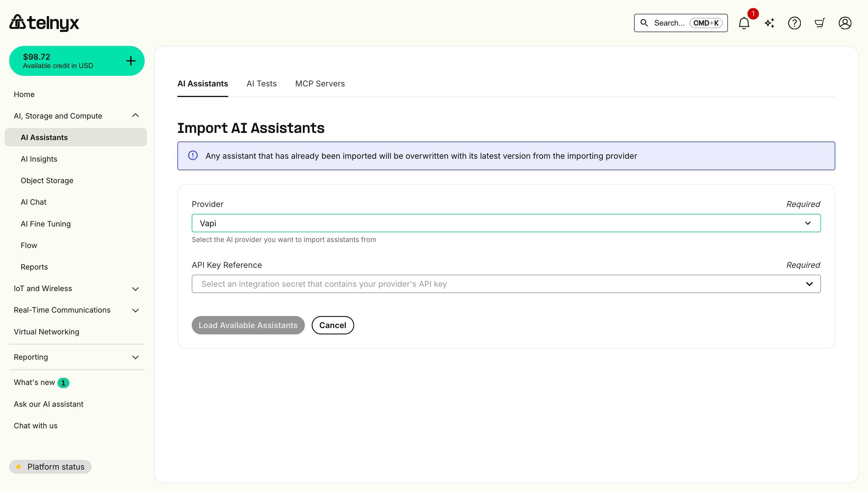
Task: Click the Load Available Assistants button
Action: pyautogui.click(x=248, y=325)
